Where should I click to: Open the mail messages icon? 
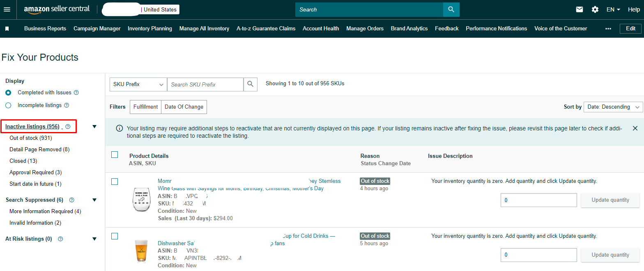(x=580, y=9)
